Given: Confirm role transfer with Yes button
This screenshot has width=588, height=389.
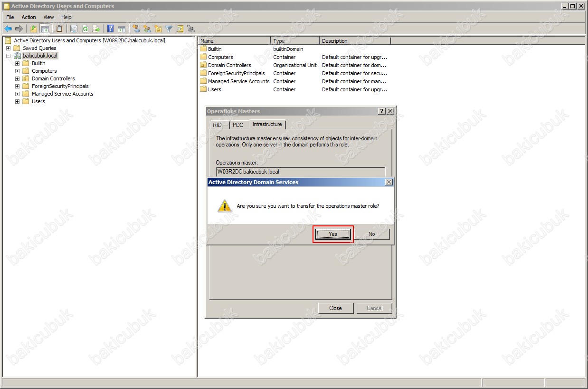Looking at the screenshot, I should [x=333, y=234].
